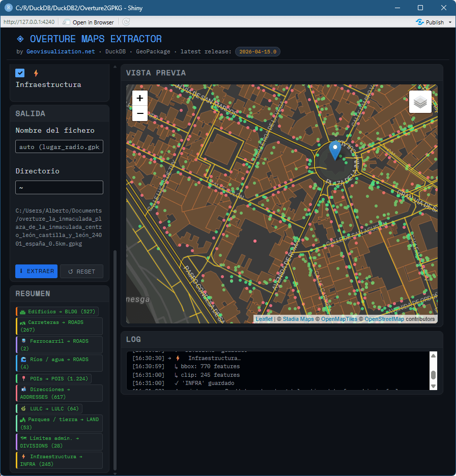Click the browser reload icon
This screenshot has height=476, width=456.
click(x=126, y=22)
